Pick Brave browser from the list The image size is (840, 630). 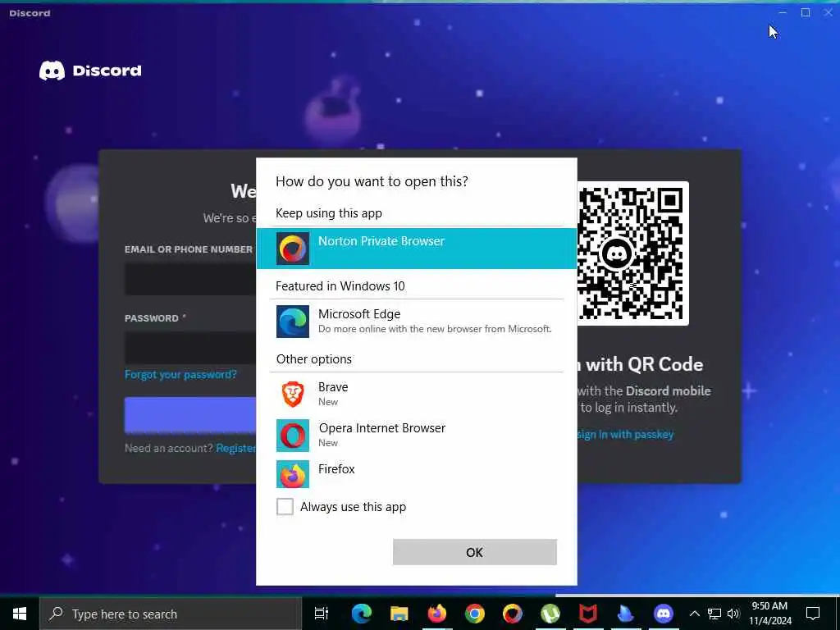[416, 394]
